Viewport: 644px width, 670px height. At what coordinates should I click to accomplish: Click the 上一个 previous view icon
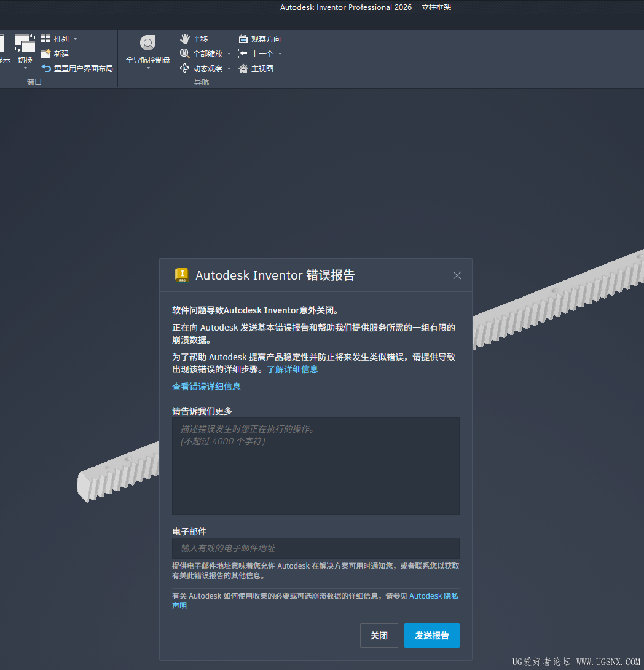pos(254,53)
